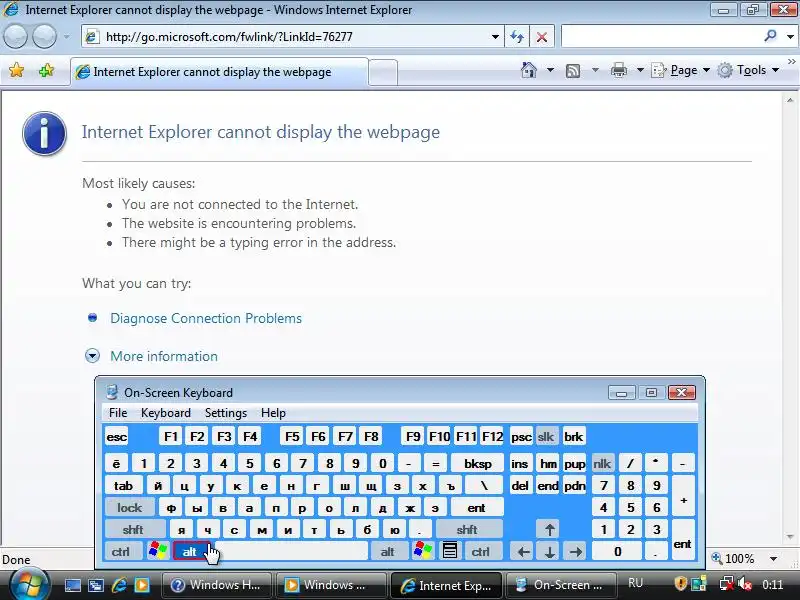Toggle the right ctrl key on the keyboard

pos(481,552)
